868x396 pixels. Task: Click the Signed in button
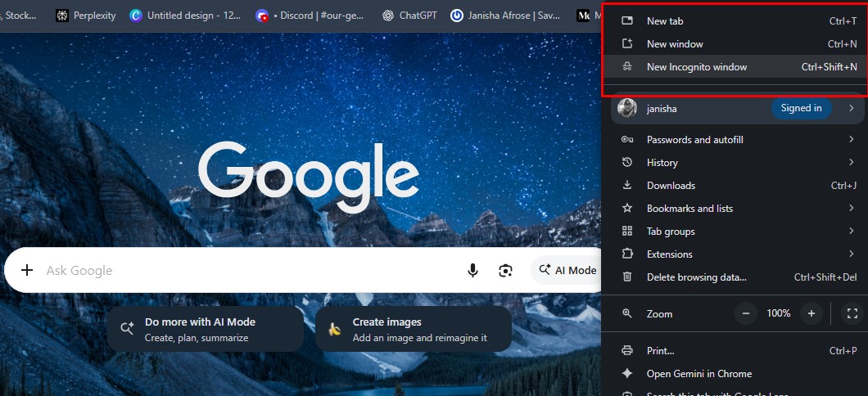point(801,108)
